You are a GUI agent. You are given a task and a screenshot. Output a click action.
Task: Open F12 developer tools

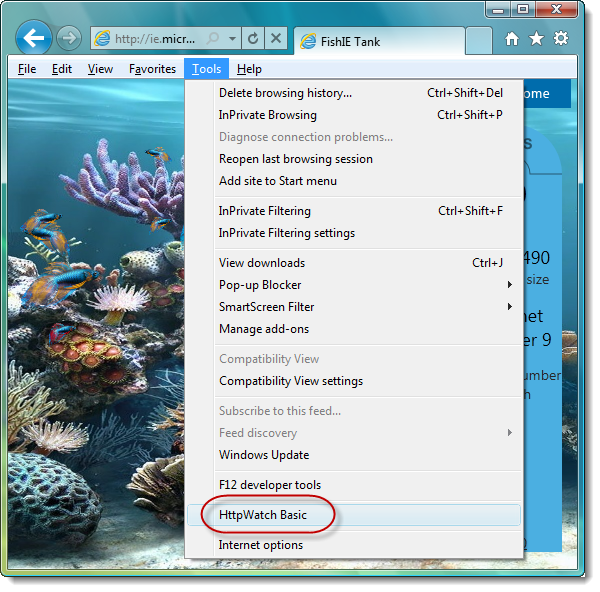point(354,485)
